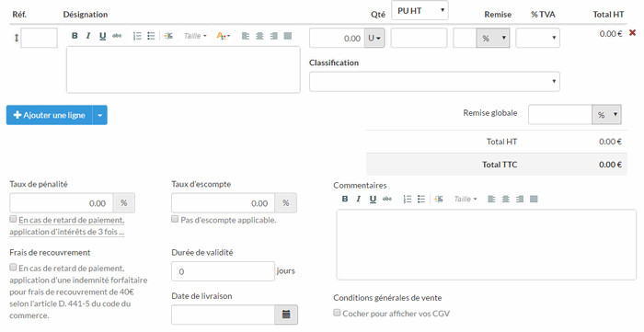Center align in Commentaires toolbar

click(x=506, y=199)
